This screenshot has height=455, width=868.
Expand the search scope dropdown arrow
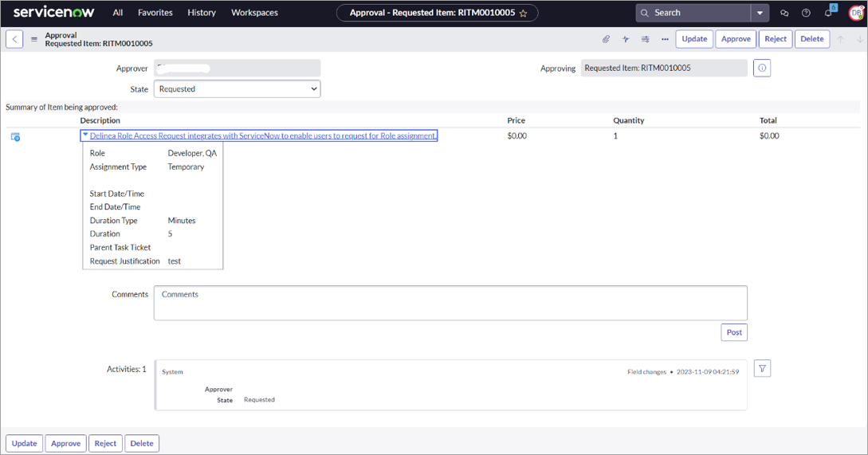pyautogui.click(x=760, y=13)
